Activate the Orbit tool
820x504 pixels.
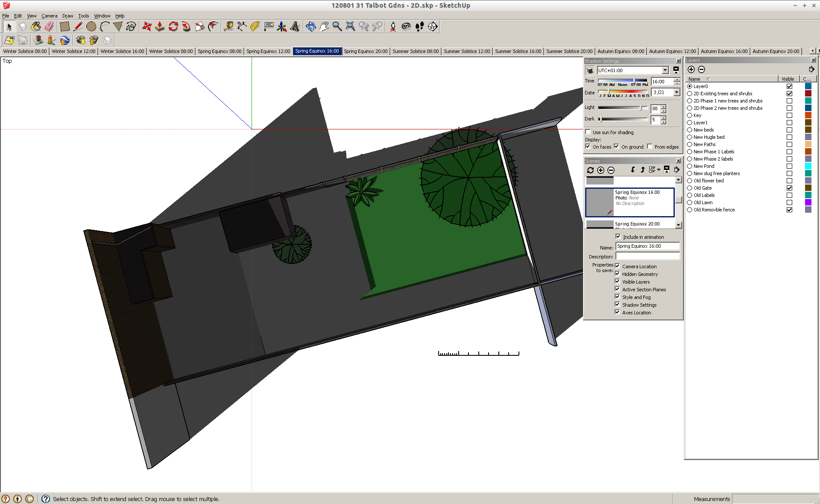click(310, 26)
